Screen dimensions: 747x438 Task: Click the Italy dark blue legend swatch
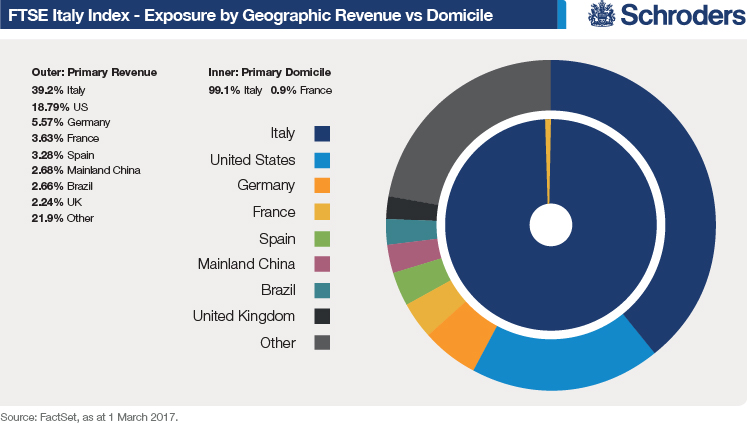[x=322, y=134]
